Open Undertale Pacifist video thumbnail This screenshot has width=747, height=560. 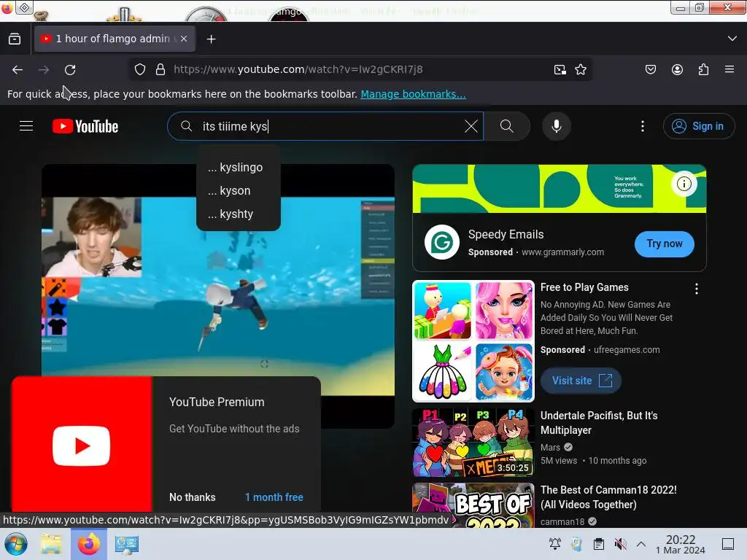click(473, 443)
